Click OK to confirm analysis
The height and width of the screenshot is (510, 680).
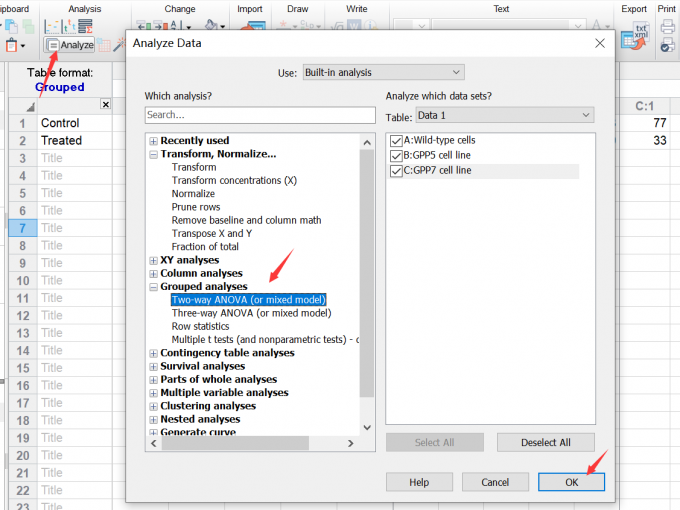point(571,482)
